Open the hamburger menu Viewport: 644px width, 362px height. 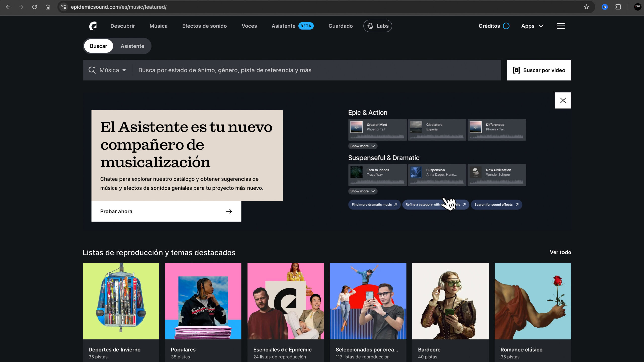(x=560, y=26)
